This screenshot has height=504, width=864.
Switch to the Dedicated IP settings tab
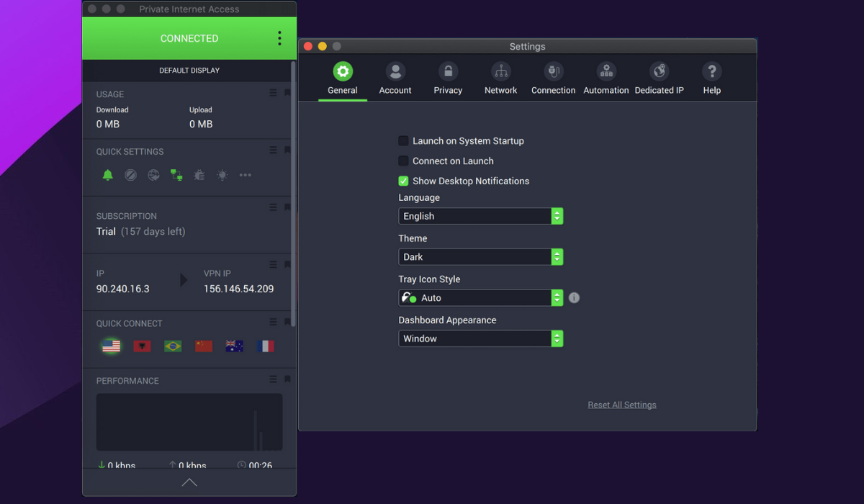click(660, 78)
